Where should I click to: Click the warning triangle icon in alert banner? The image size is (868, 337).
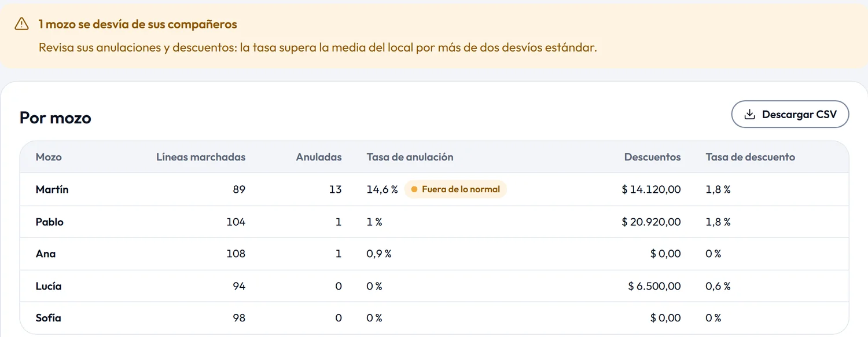point(21,24)
